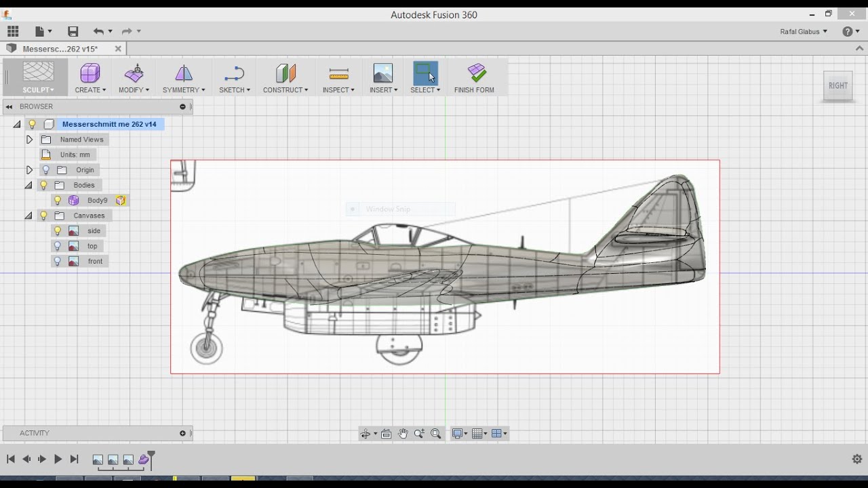
Task: Click the Browser panel double-arrow toggle
Action: (9, 107)
